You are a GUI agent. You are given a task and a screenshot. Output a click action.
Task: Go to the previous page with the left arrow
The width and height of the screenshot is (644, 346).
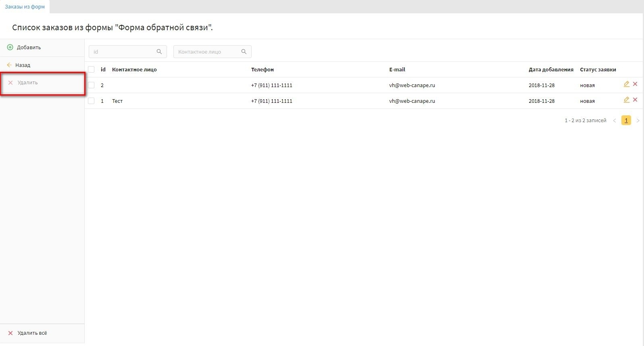click(x=615, y=121)
